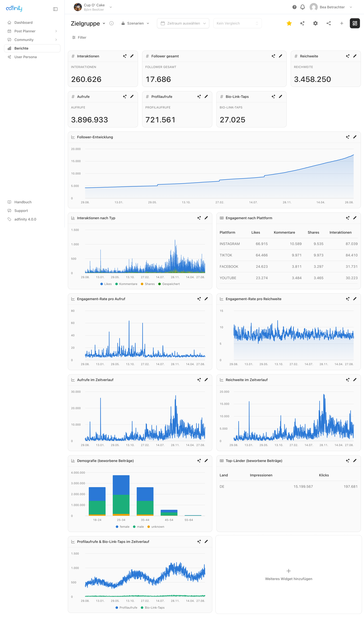Click AI sparkle on Demografie widget

(x=199, y=461)
